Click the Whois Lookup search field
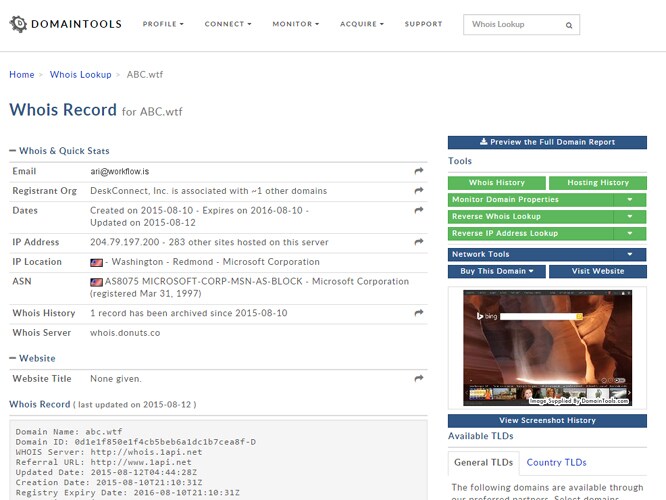The image size is (666, 500). coord(512,25)
